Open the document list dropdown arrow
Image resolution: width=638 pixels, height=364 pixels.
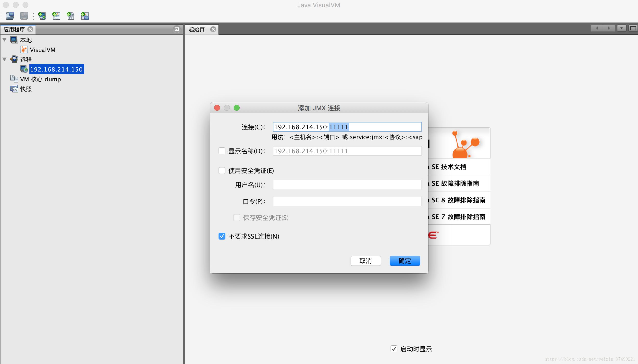(x=621, y=28)
